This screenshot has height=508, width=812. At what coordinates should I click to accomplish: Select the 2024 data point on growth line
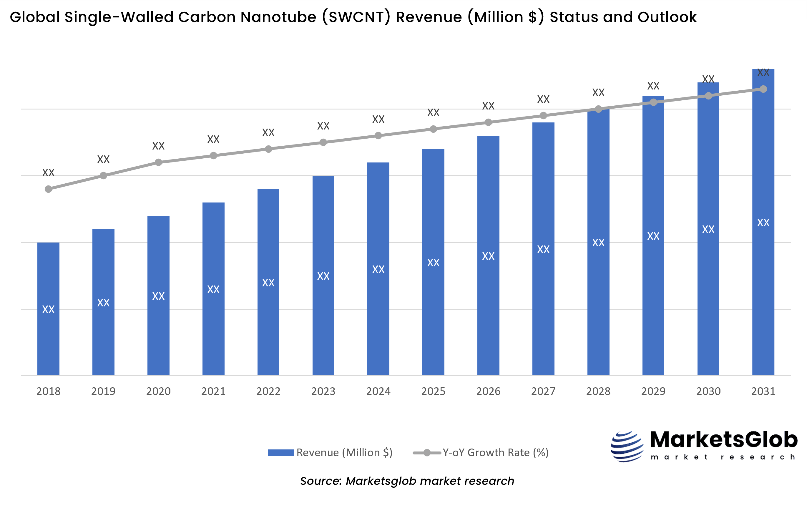tap(378, 136)
